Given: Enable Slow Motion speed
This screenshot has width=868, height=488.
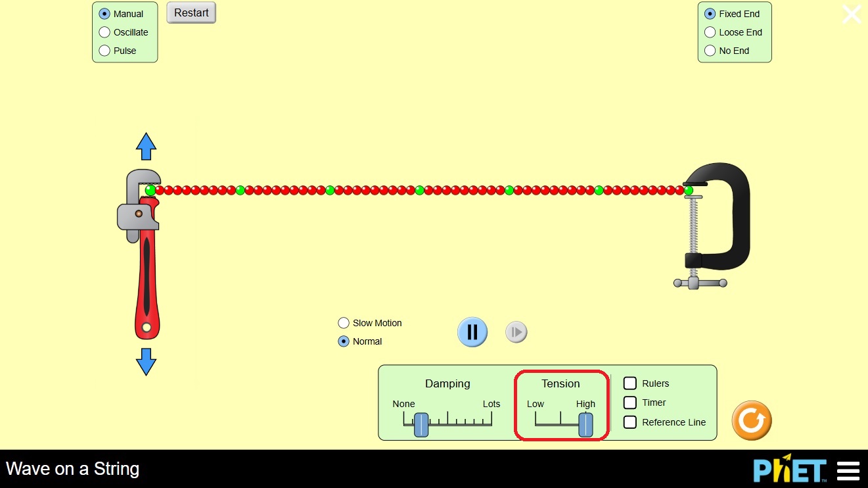Looking at the screenshot, I should (x=344, y=323).
